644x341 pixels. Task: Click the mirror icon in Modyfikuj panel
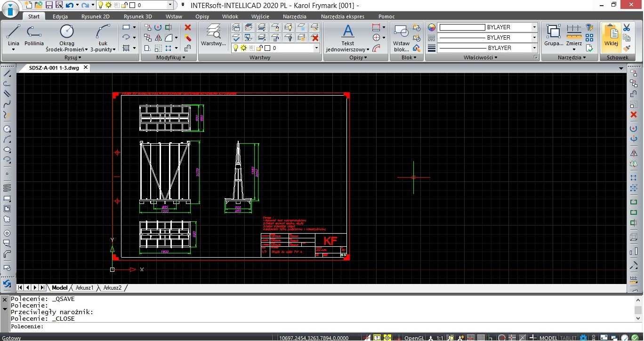(x=158, y=38)
